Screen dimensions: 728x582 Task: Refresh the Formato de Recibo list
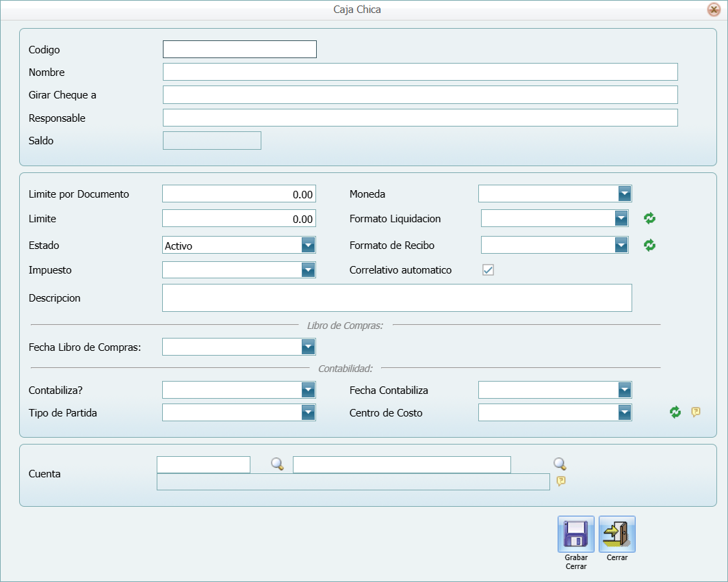[649, 245]
